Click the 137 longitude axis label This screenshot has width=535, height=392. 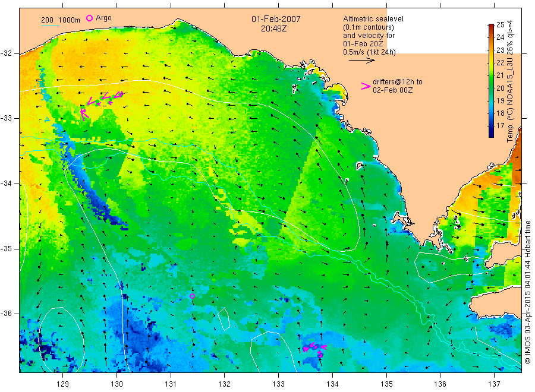click(494, 384)
